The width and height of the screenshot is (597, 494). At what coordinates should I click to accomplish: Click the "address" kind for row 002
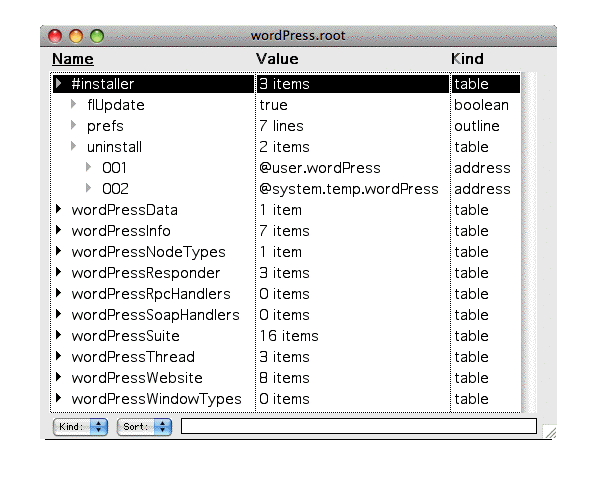[x=482, y=189]
